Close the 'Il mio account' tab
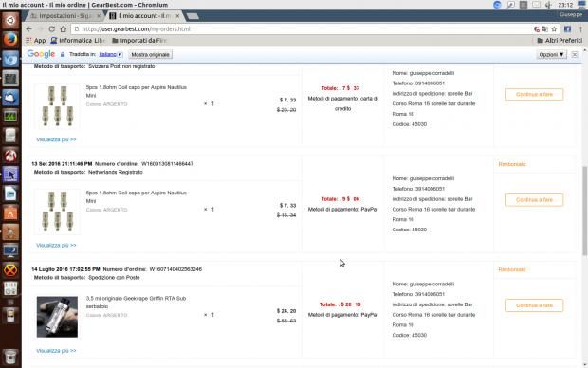This screenshot has width=588, height=368. (177, 16)
